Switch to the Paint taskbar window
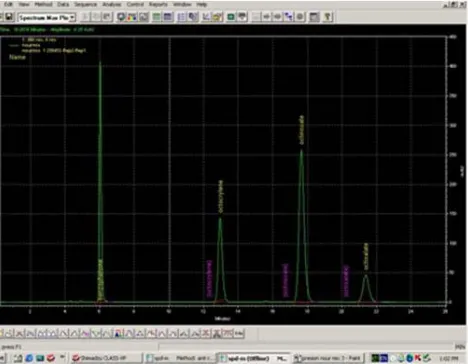This screenshot has width=468, height=364. 328,358
